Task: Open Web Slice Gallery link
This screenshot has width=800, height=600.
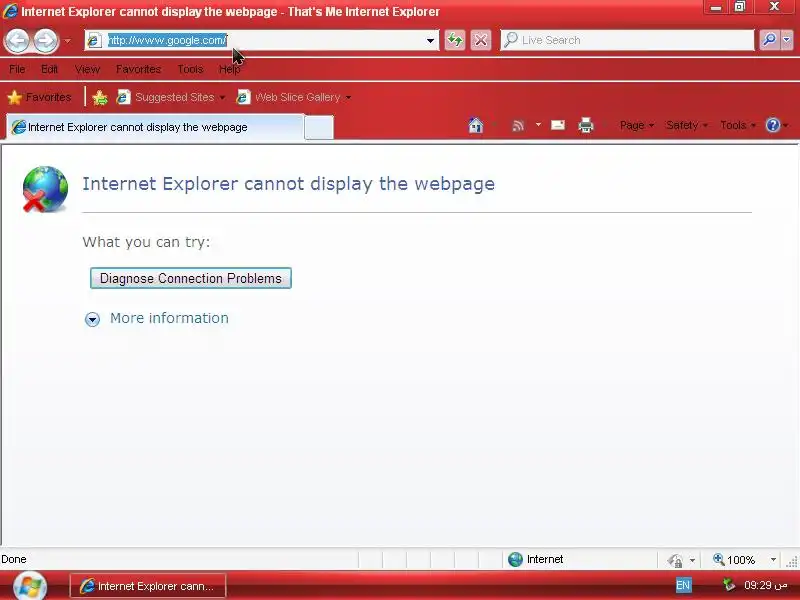Action: point(289,97)
